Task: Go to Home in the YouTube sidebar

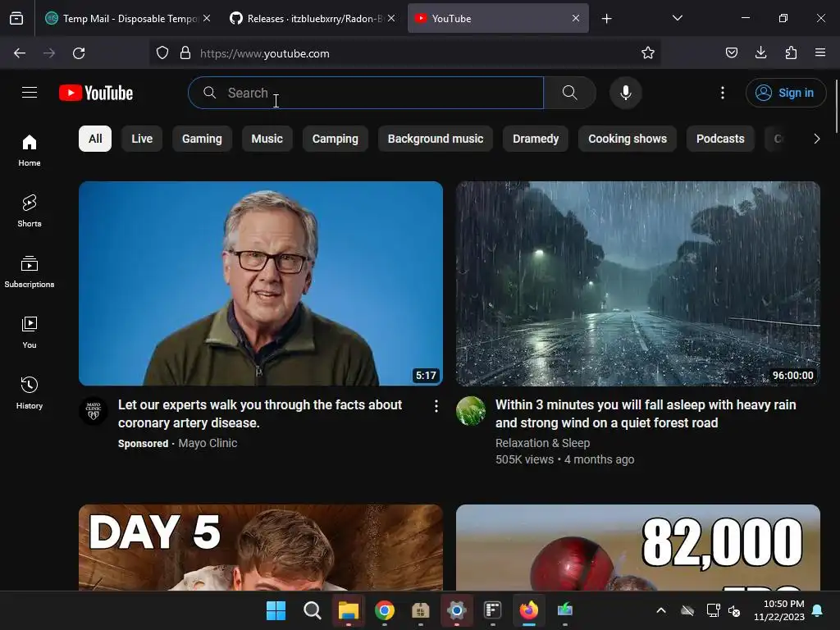Action: tap(30, 151)
